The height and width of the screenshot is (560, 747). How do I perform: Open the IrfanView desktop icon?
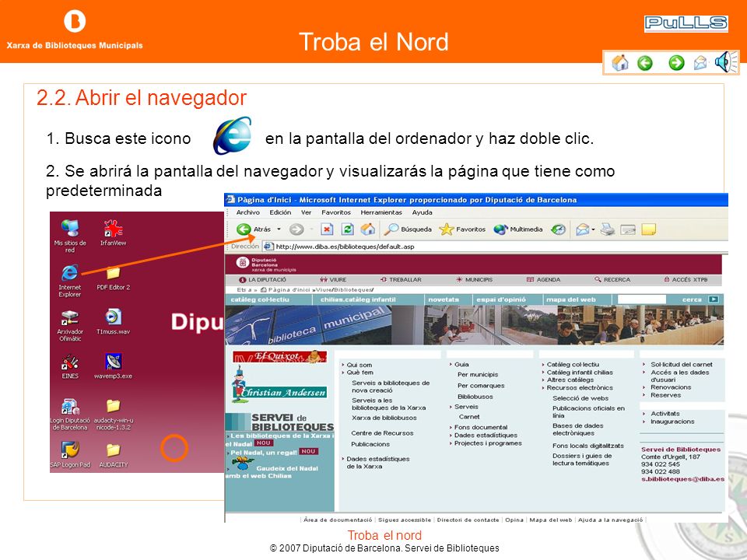pos(114,233)
